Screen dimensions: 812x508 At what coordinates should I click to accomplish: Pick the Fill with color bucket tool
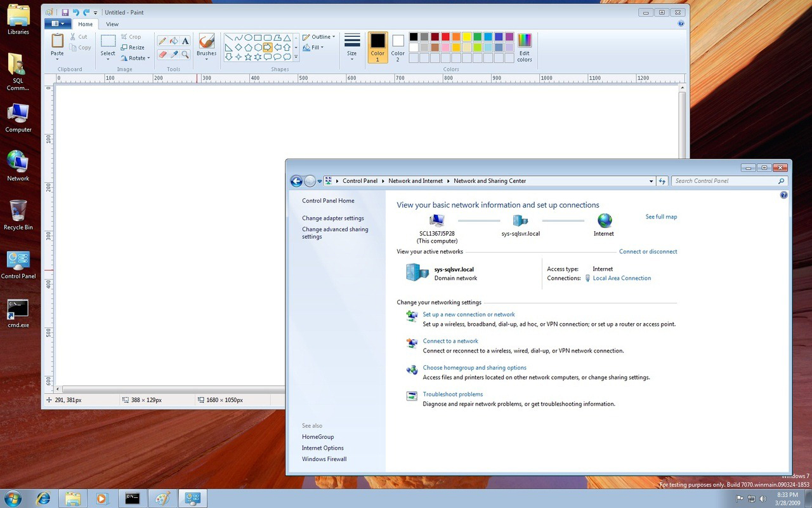pos(174,41)
